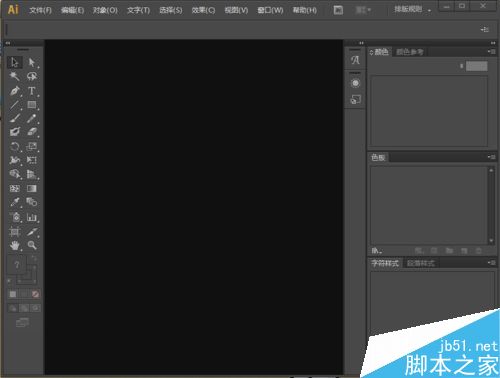Select the Free Transform tool

pyautogui.click(x=32, y=160)
